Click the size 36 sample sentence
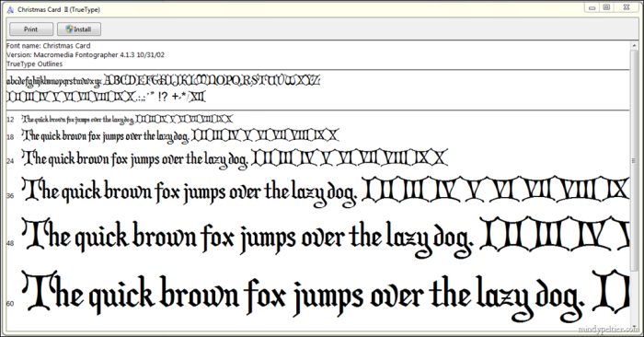The height and width of the screenshot is (337, 644). point(326,192)
